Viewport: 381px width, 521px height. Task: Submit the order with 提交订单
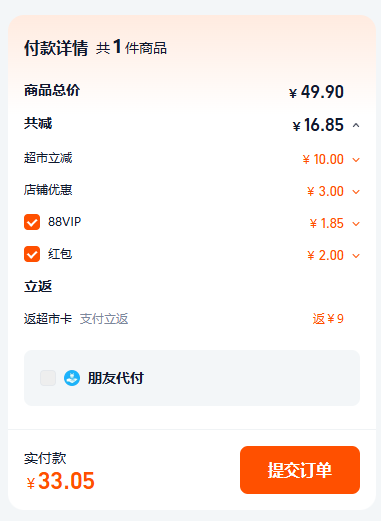pyautogui.click(x=300, y=470)
